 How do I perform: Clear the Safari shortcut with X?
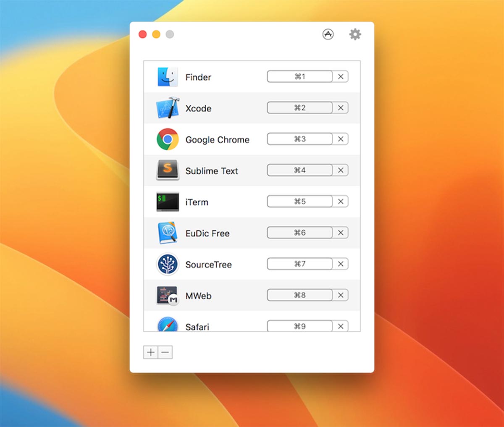coord(341,326)
